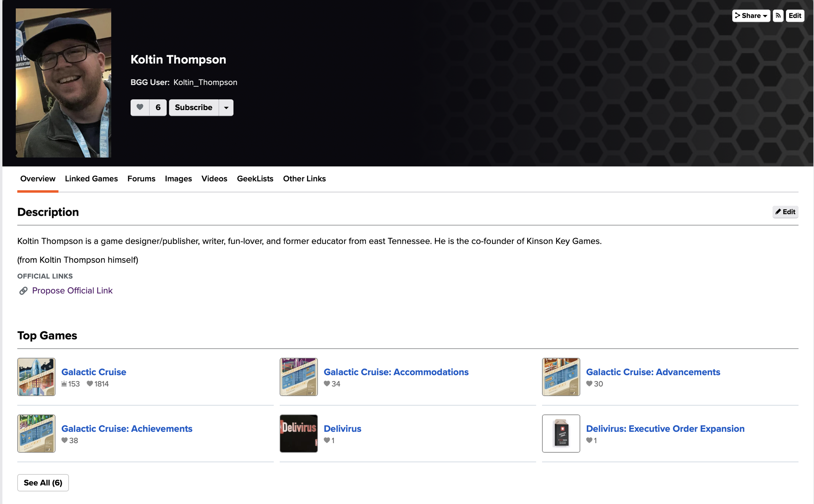Click the Executive Order Expansion thumbnail
The width and height of the screenshot is (814, 504).
[561, 433]
